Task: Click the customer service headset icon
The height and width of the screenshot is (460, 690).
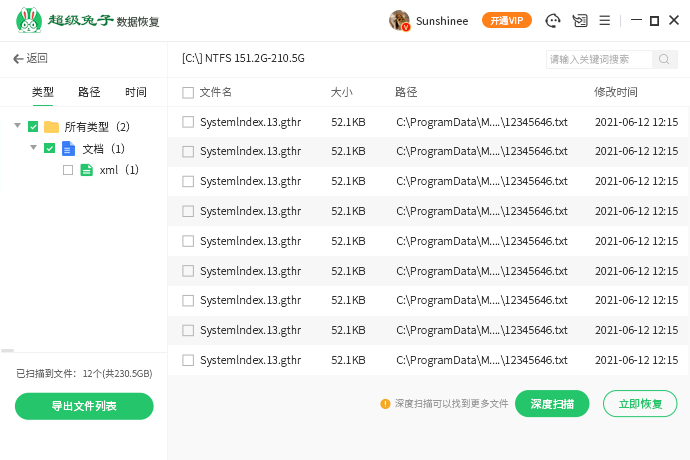Action: click(x=553, y=21)
